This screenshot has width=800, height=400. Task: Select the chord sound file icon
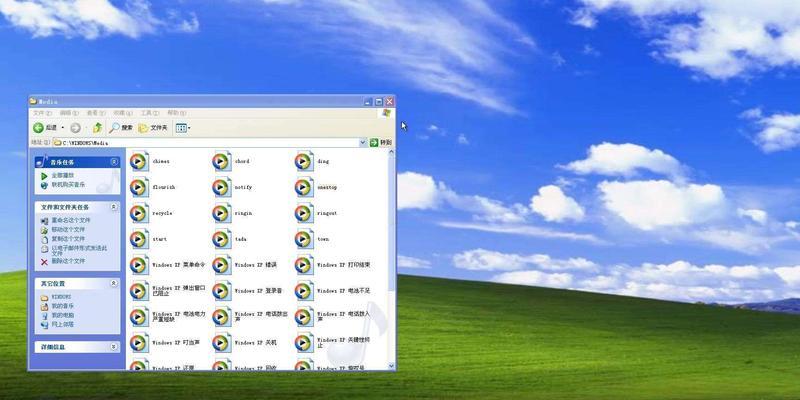click(221, 161)
